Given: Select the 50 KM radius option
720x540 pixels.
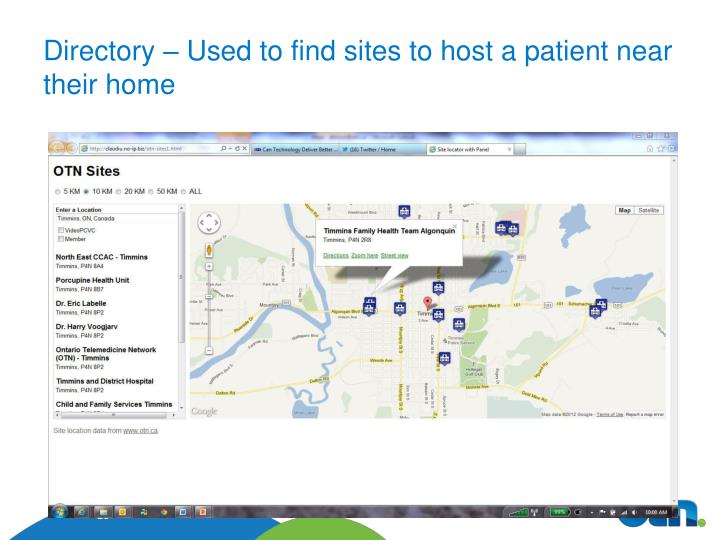Looking at the screenshot, I should click(x=151, y=192).
